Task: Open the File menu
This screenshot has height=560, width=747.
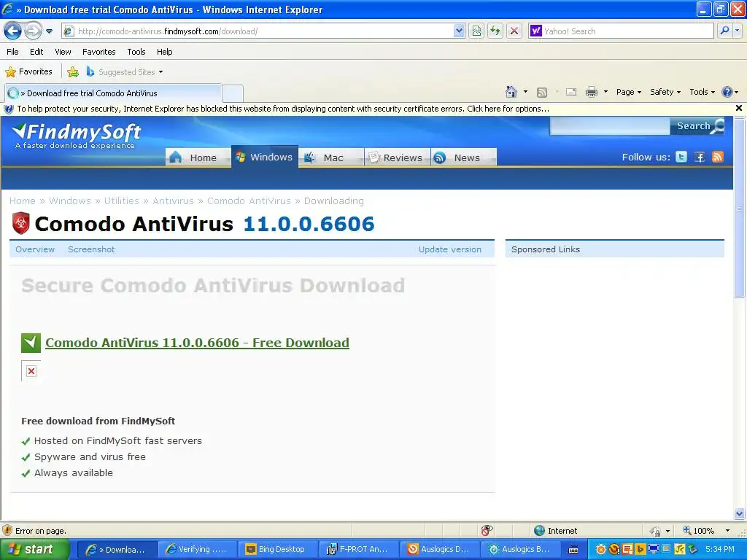Action: click(x=13, y=52)
